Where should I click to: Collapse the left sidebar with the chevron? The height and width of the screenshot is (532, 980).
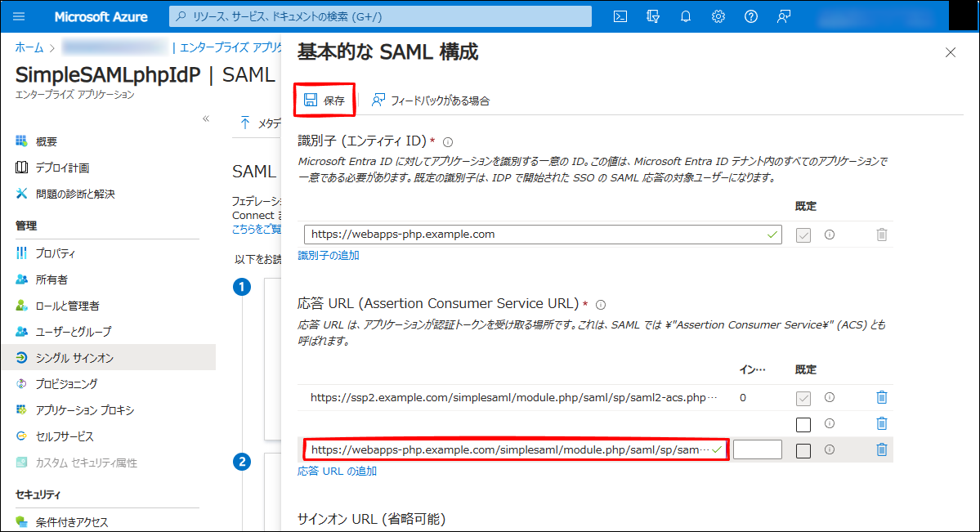pyautogui.click(x=206, y=118)
